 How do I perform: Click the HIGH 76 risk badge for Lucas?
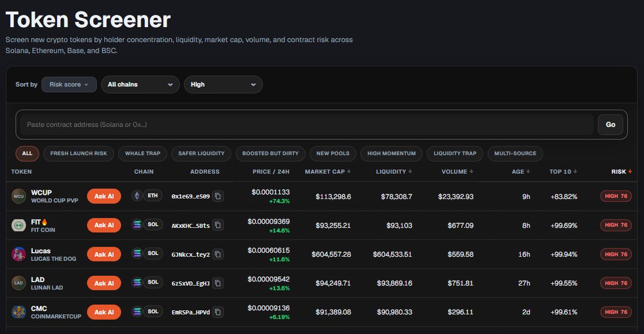coord(616,254)
